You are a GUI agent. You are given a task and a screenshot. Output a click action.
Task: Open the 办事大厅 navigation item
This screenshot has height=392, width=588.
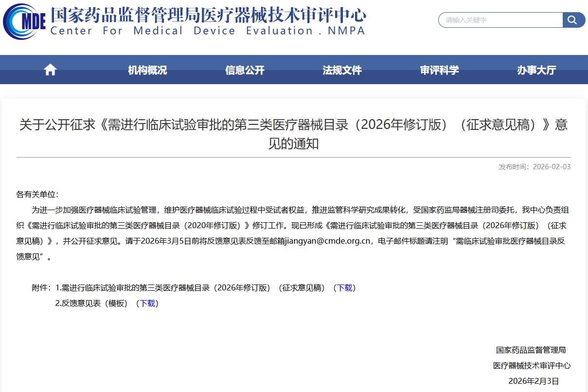pyautogui.click(x=536, y=70)
